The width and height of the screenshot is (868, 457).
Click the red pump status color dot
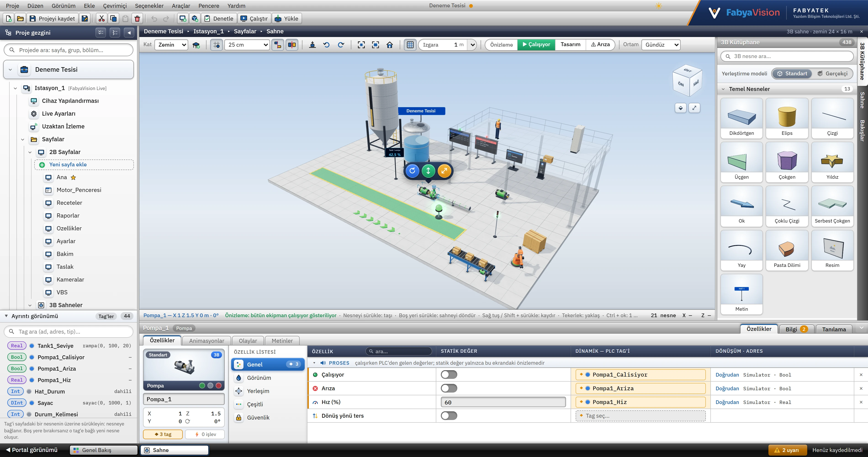click(x=218, y=385)
